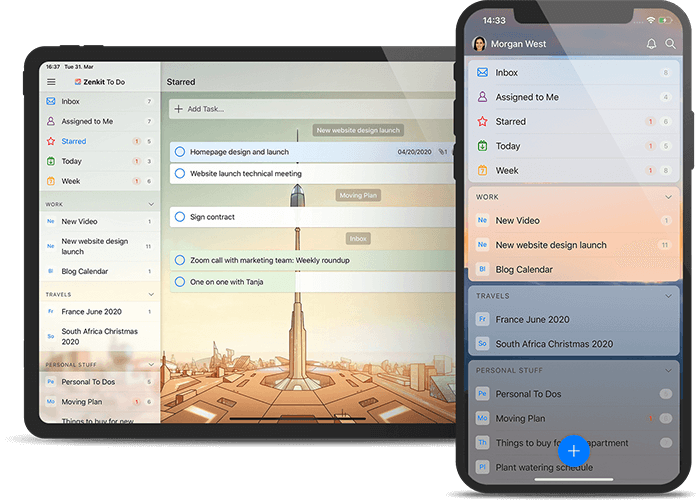The height and width of the screenshot is (502, 700).
Task: Tap the Morgan West profile avatar
Action: (x=479, y=44)
